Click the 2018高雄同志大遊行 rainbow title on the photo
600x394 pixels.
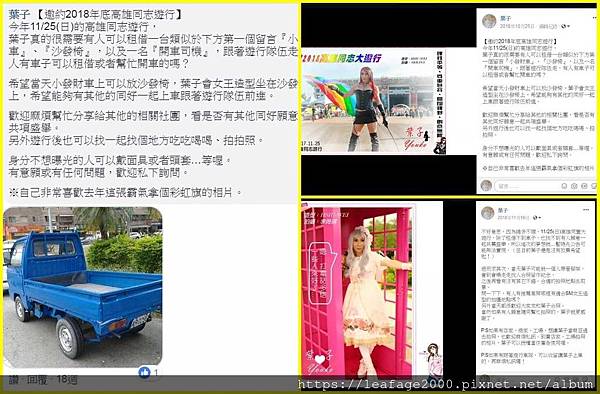coord(342,58)
